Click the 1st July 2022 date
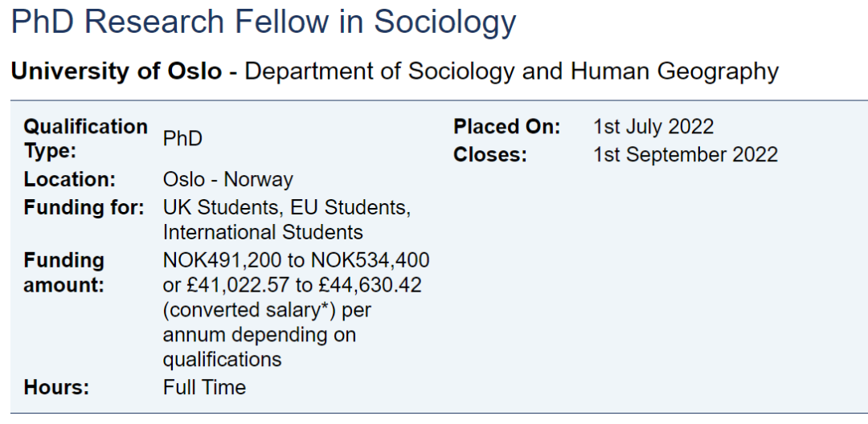Viewport: 868px width, 424px height. tap(653, 127)
